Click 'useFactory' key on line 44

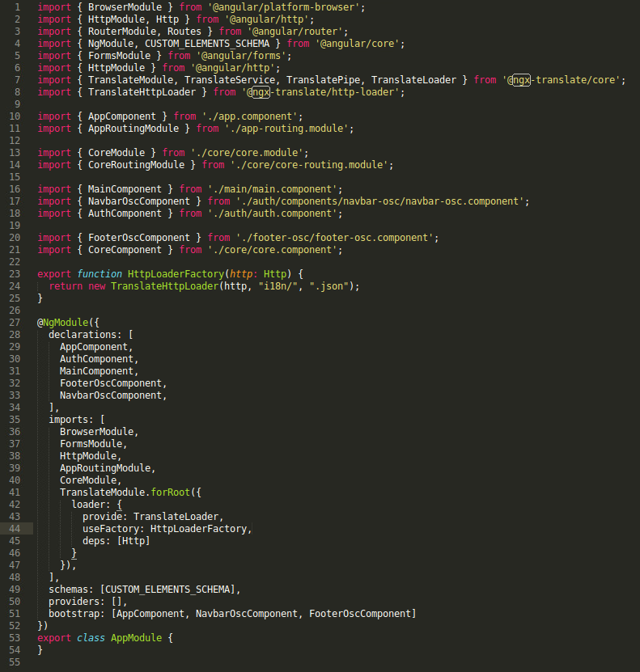[111, 528]
